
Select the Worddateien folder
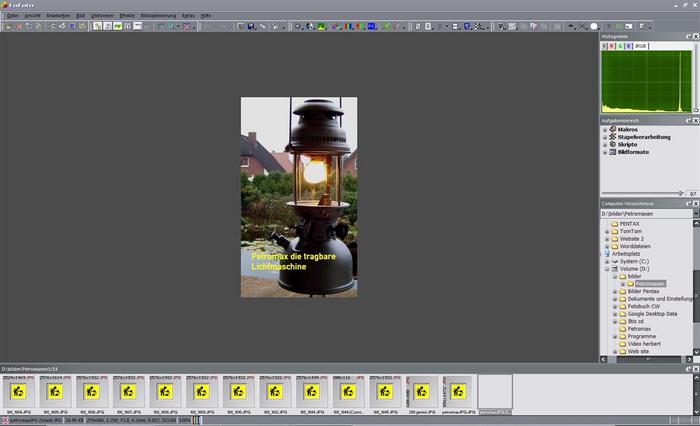(635, 246)
